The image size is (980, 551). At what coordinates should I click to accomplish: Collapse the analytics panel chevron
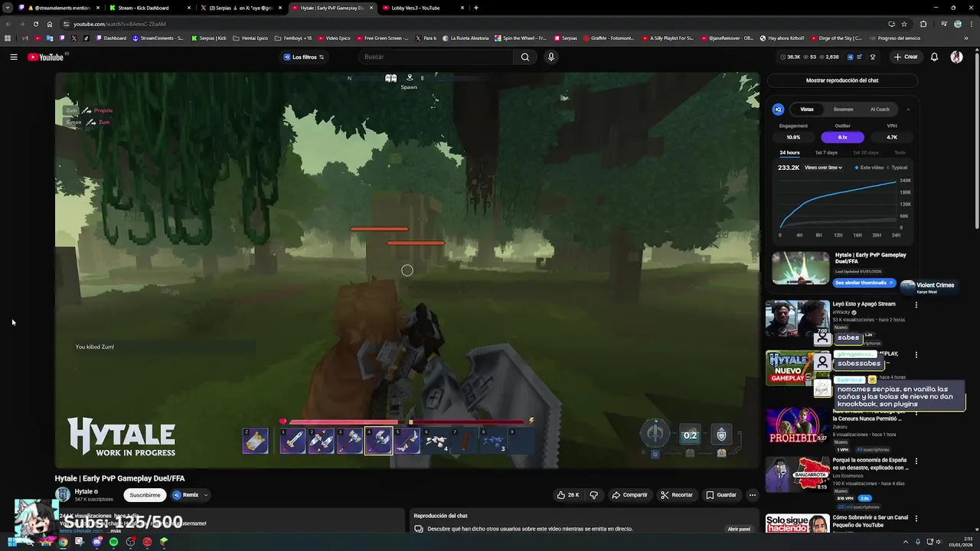908,109
